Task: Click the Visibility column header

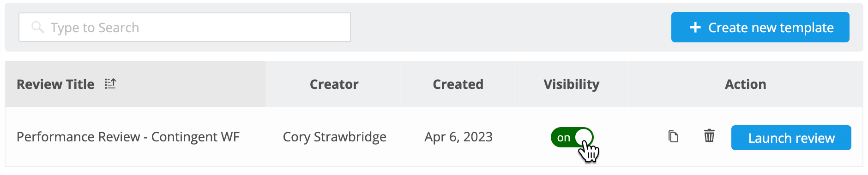Action: coord(572,84)
